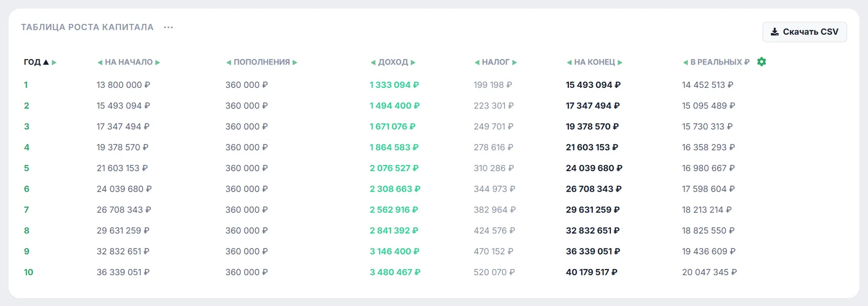Click income value 1 494 400 ₽
868x306 pixels.
(x=395, y=106)
